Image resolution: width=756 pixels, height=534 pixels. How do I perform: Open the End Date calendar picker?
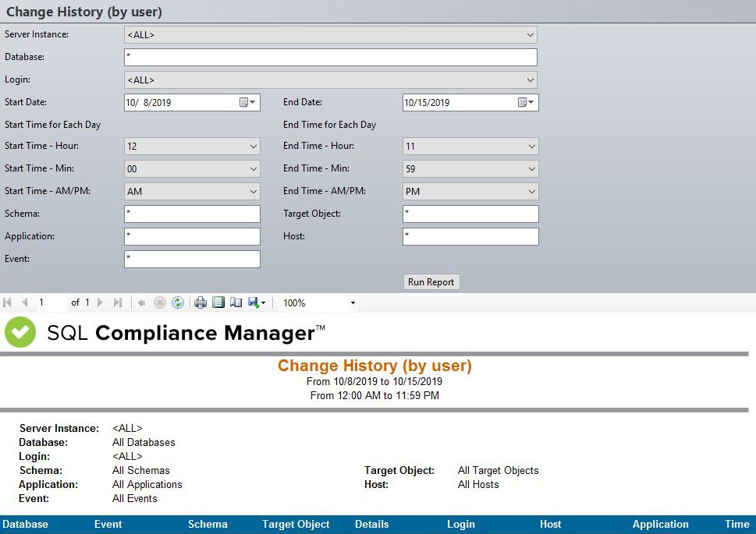[527, 102]
